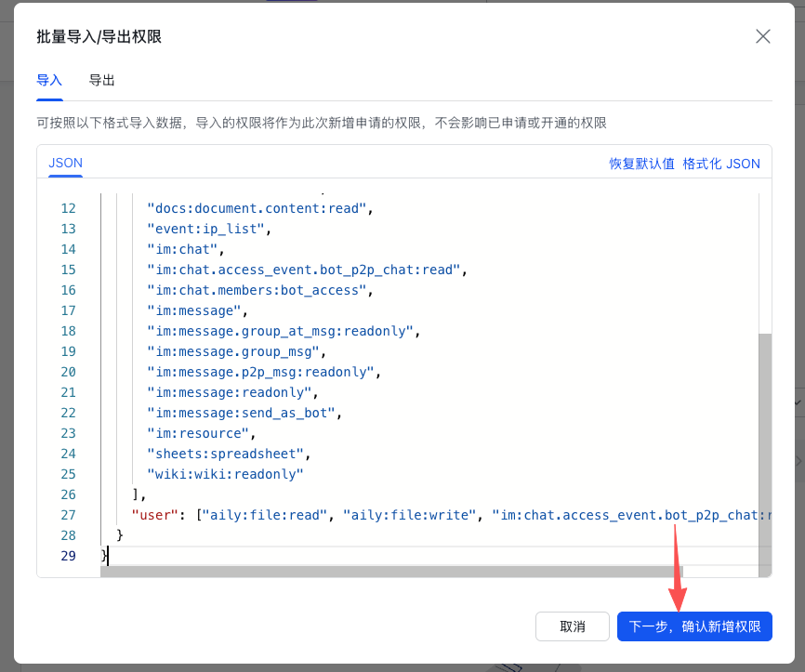
Task: Click "aily:file:read" value on line 27
Action: click(x=264, y=516)
